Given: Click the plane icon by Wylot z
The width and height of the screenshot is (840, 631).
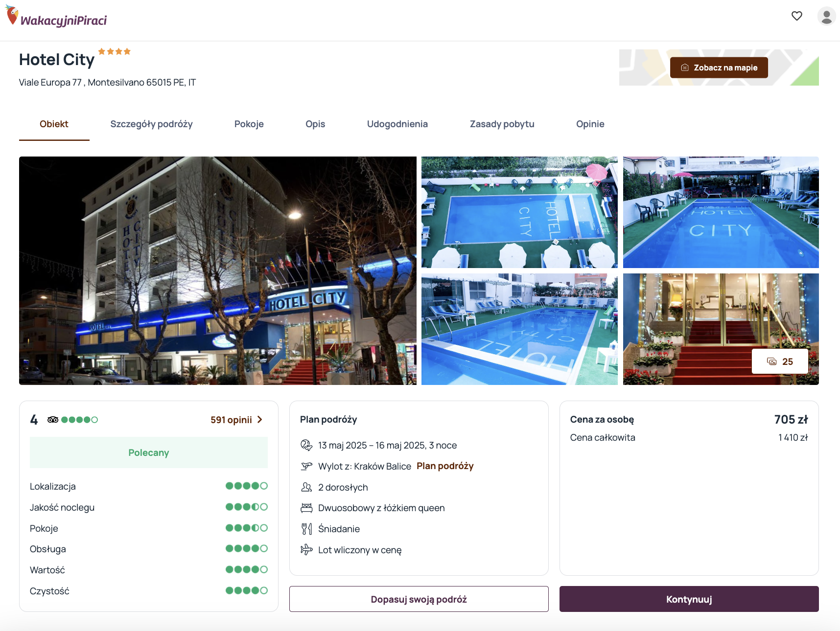Looking at the screenshot, I should [306, 466].
